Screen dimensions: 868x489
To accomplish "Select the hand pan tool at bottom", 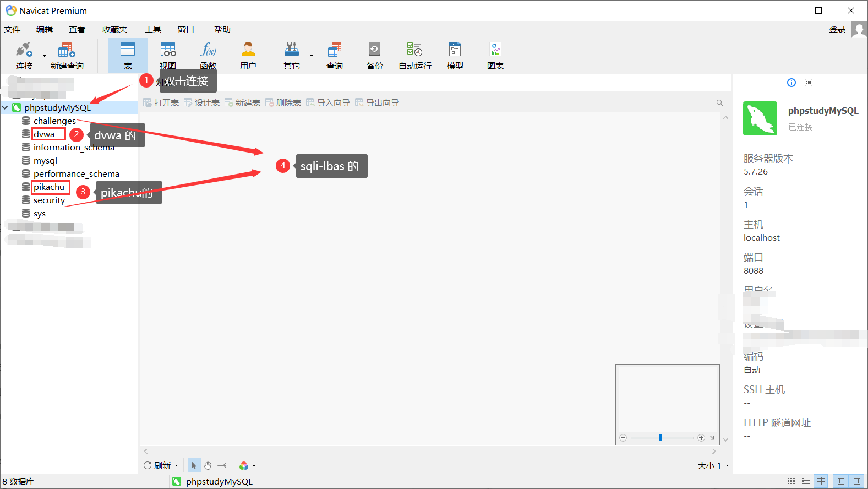I will coord(208,465).
